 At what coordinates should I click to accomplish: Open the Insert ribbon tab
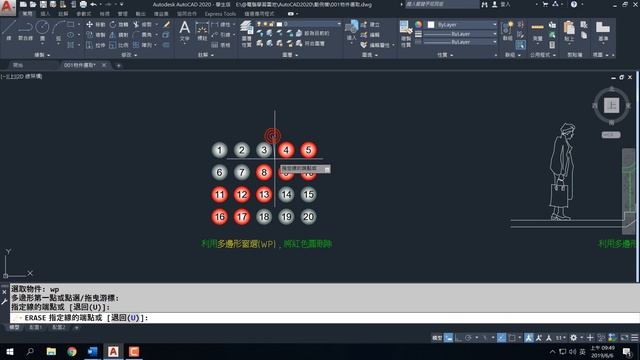pos(45,14)
